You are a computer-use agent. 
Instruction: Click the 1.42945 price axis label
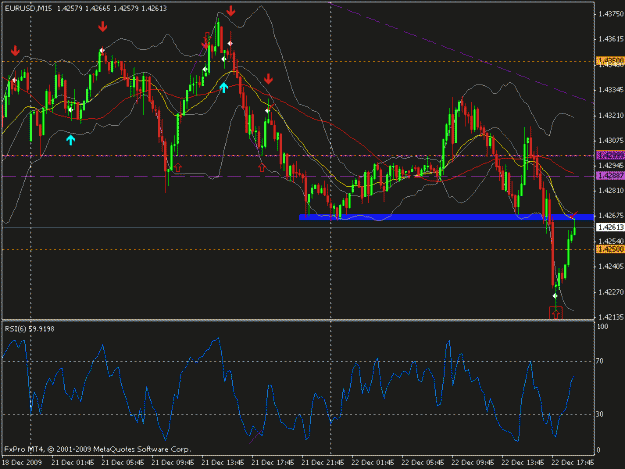tap(611, 165)
